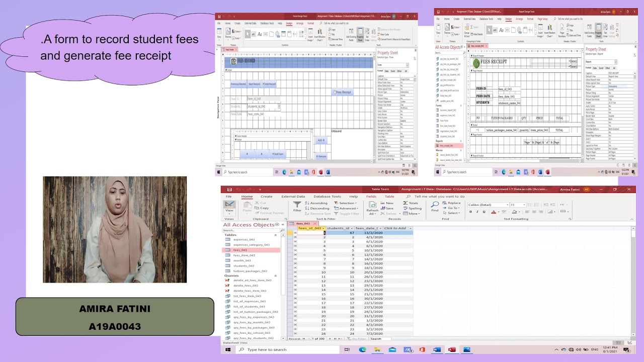Toggle Italic in the Text Formatting group

coord(476,212)
